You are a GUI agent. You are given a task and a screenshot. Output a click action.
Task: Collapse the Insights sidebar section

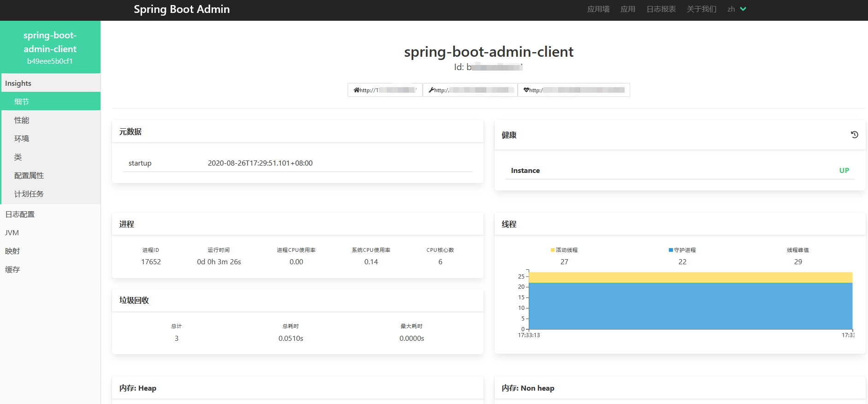click(51, 83)
